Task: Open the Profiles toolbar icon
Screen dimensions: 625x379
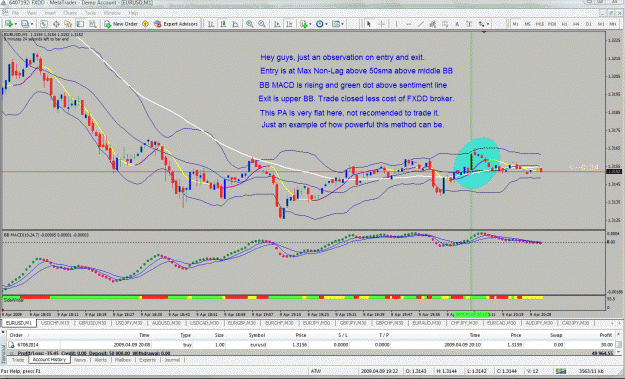Action: point(26,24)
